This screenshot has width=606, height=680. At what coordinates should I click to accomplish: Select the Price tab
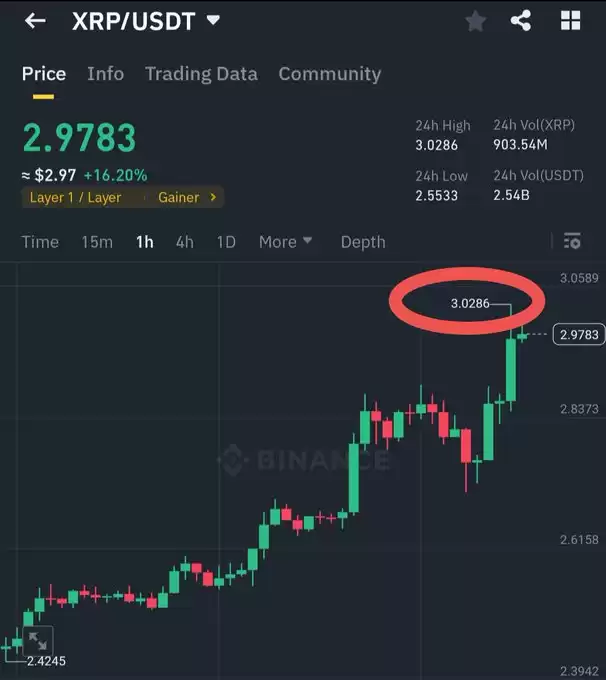click(44, 74)
